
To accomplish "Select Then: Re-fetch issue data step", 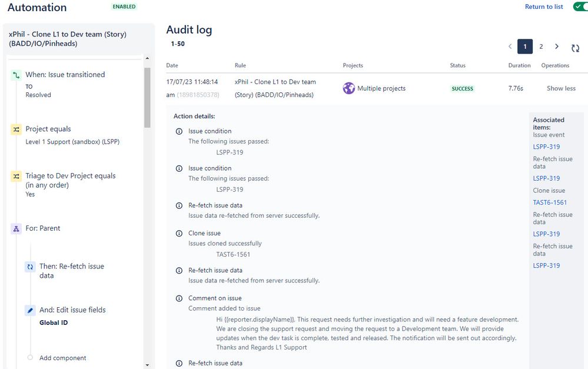I will (72, 271).
